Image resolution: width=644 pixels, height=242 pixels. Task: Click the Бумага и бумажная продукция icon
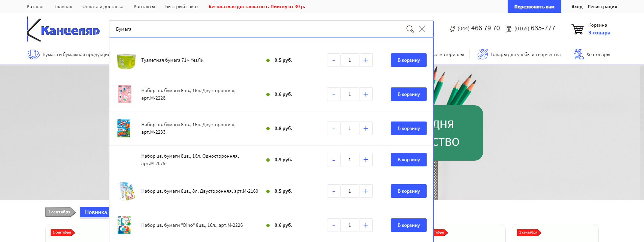pos(33,54)
